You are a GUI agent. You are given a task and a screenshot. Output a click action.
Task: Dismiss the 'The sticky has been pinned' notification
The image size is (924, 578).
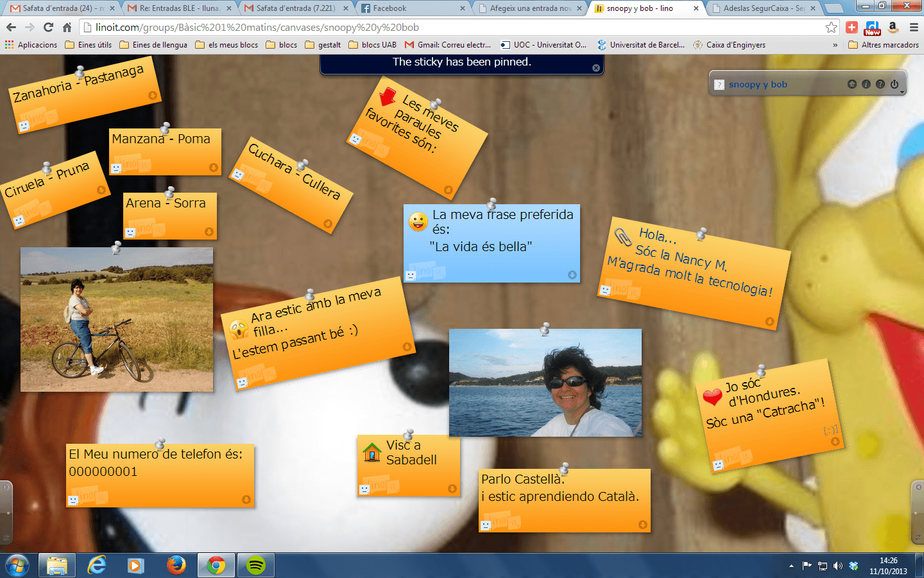tap(596, 68)
